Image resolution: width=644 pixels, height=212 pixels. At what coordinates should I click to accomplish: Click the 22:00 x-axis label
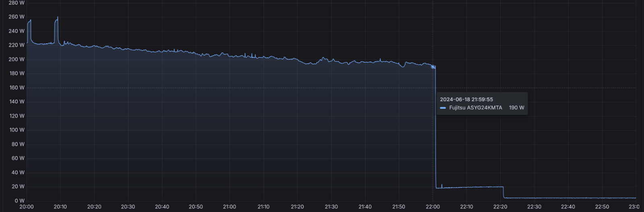click(433, 207)
